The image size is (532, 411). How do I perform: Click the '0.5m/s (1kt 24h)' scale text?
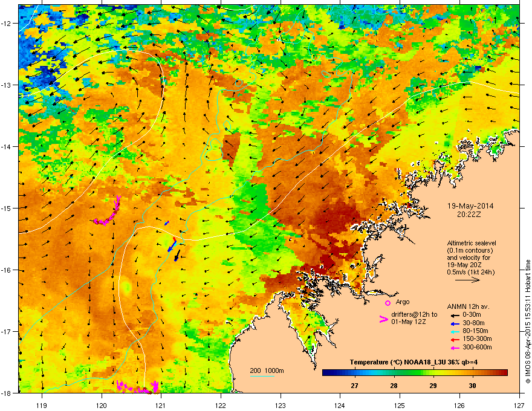(x=471, y=272)
